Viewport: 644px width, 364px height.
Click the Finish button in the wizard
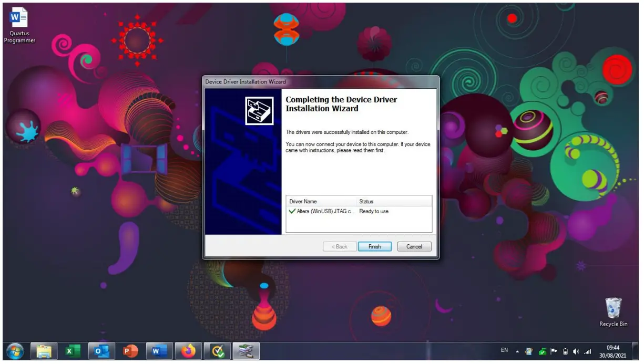pos(375,246)
